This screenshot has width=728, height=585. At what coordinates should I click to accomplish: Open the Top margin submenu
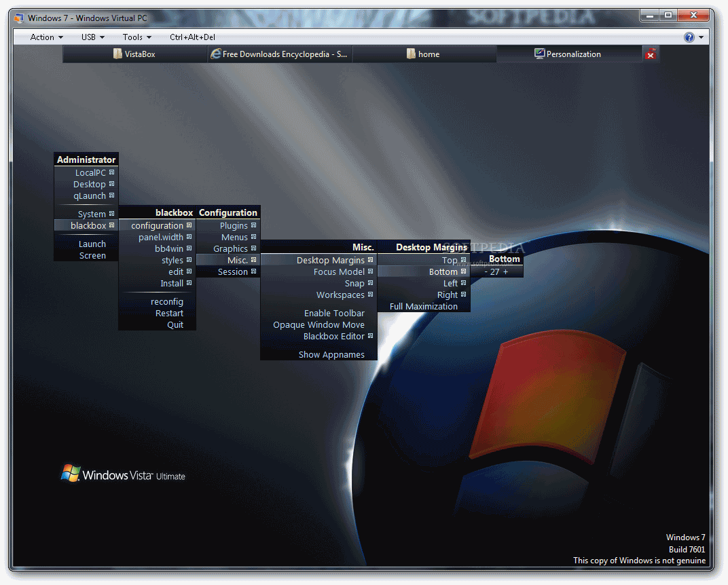[x=424, y=260]
